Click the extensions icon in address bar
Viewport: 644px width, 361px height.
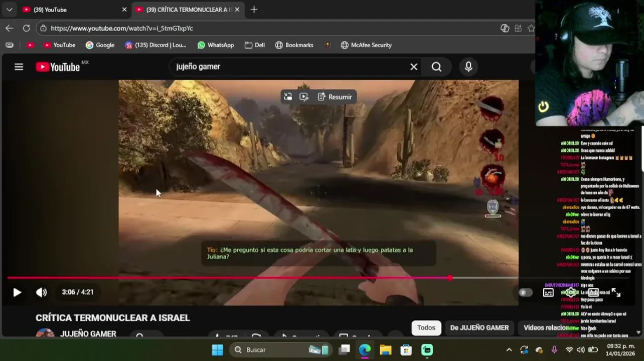tap(518, 28)
